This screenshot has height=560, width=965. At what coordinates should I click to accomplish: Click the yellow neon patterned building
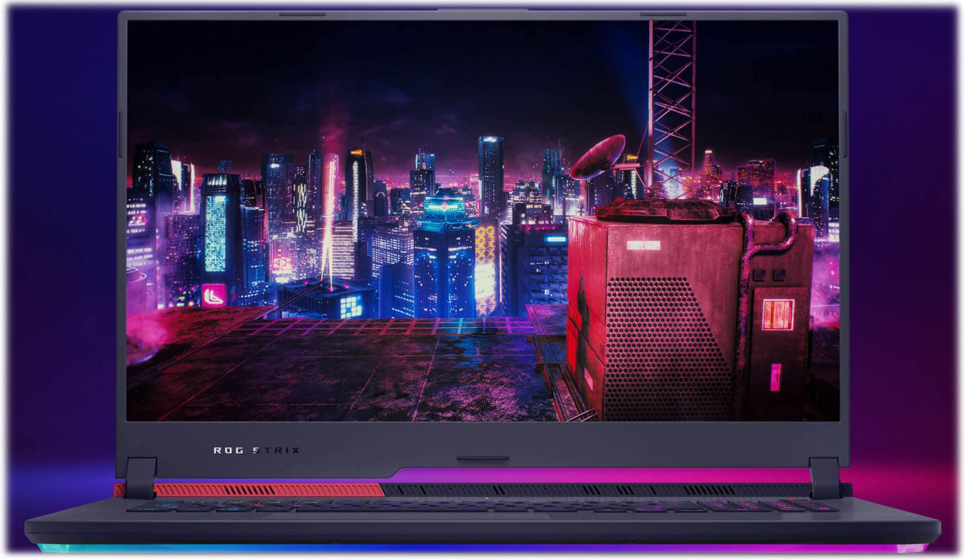click(486, 269)
